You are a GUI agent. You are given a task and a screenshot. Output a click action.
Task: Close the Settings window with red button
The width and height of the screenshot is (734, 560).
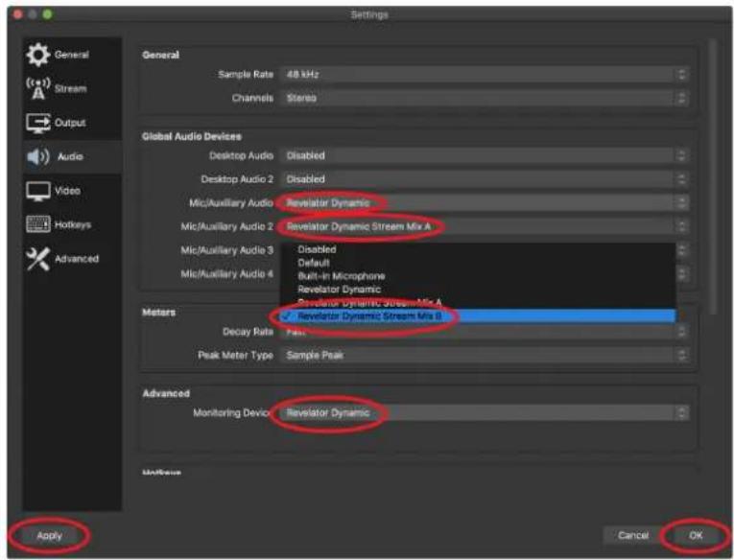coord(18,14)
